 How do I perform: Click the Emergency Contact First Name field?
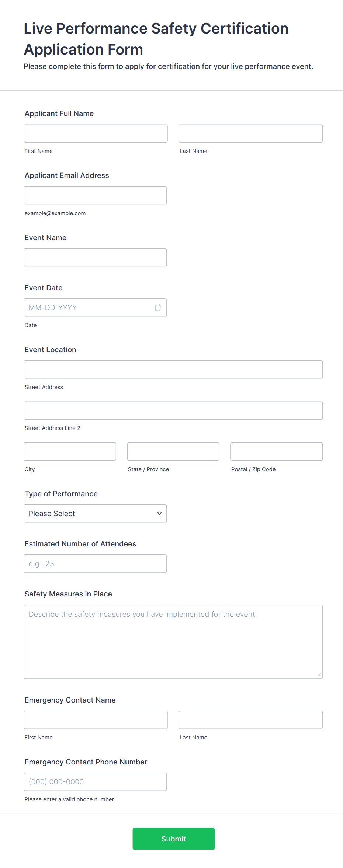coord(96,720)
